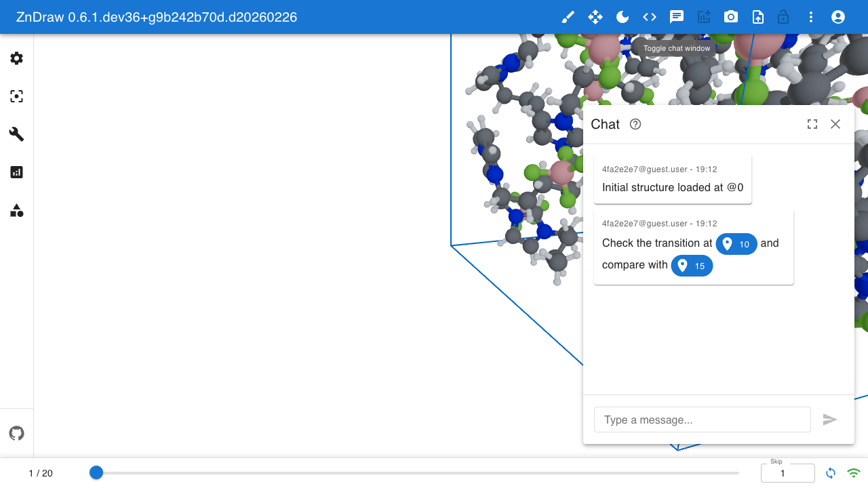The width and height of the screenshot is (868, 488).
Task: Click the '1 / 20' frame counter
Action: click(x=41, y=473)
